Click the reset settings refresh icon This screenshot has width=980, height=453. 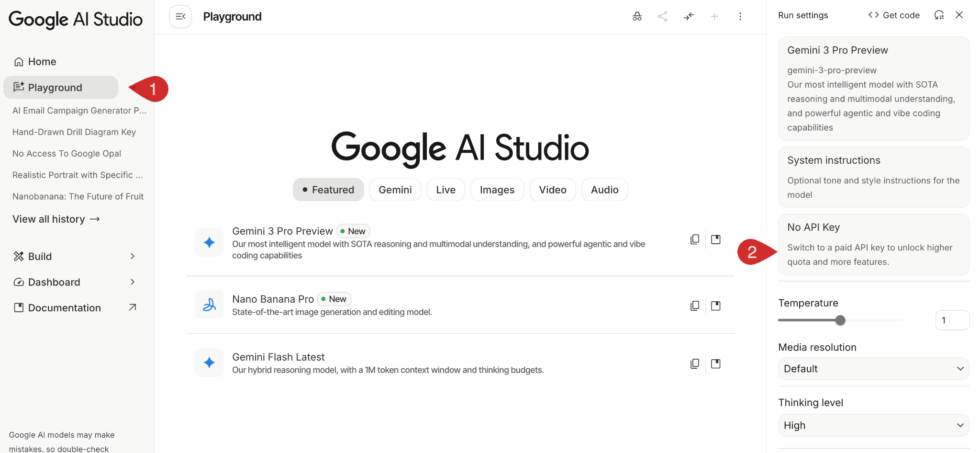(939, 15)
